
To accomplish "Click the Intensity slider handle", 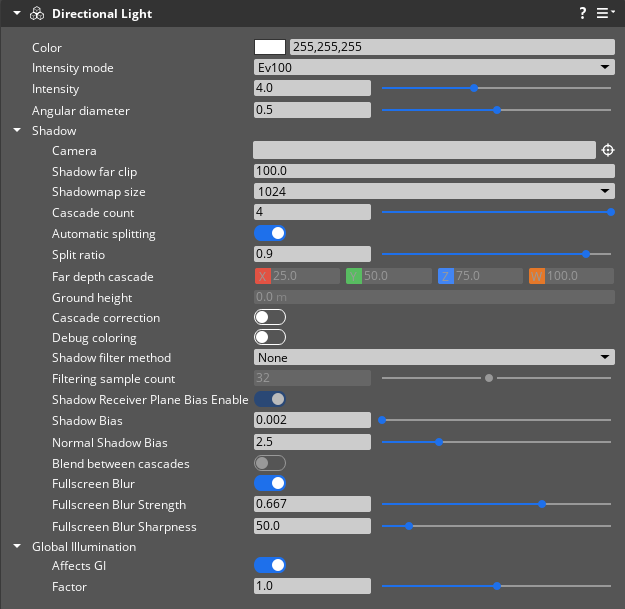I will [474, 88].
